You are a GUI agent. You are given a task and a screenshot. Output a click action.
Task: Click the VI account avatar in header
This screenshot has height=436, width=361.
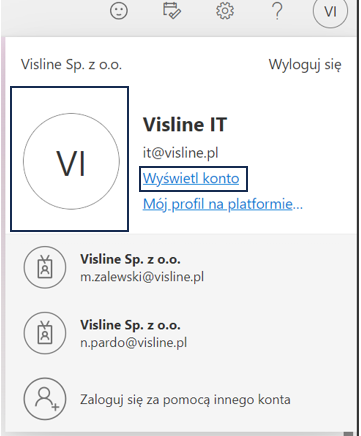coord(330,12)
